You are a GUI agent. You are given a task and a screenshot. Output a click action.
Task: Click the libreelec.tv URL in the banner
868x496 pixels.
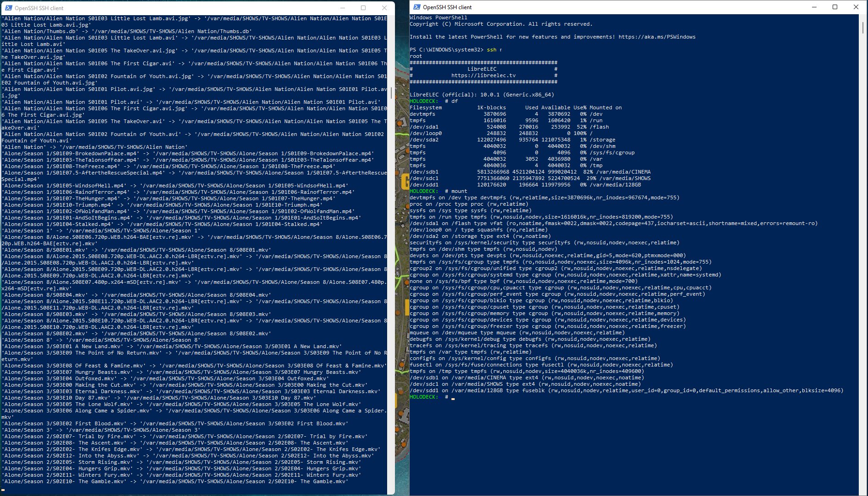pos(483,75)
